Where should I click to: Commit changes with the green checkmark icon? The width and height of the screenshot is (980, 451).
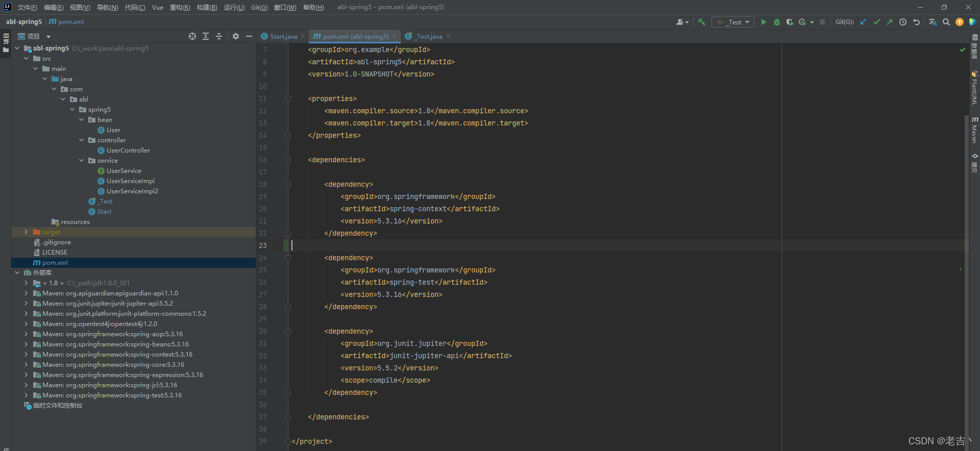(876, 22)
